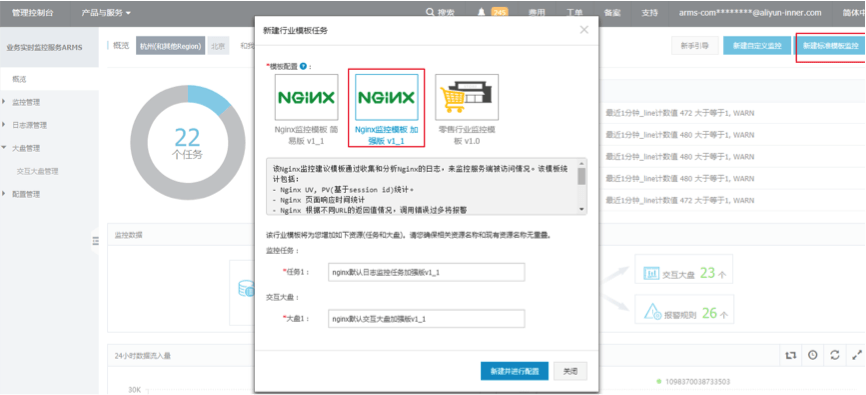This screenshot has width=866, height=395.
Task: Click the 业务实时监控服务ARMS sidebar title
Action: (x=44, y=48)
